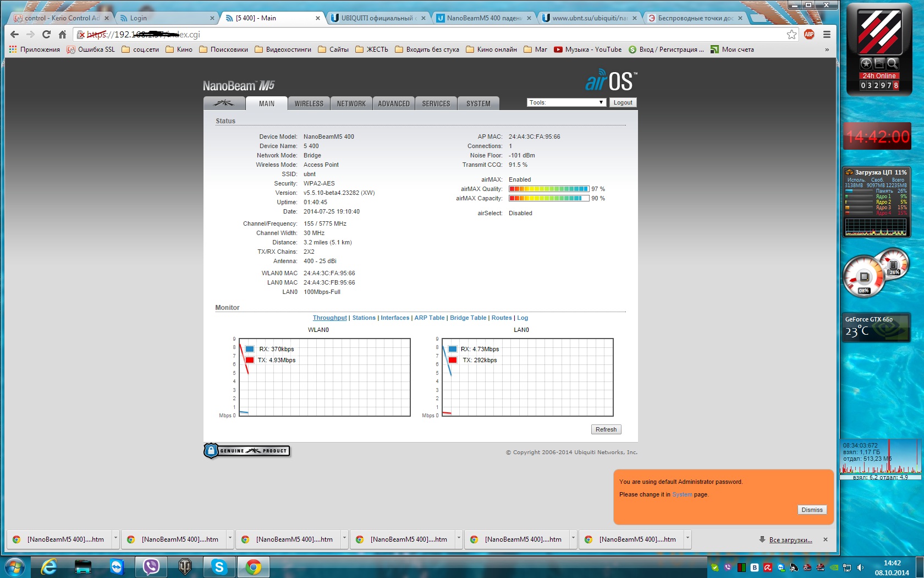Open the ЖЕСТЬ bookmarks folder
The width and height of the screenshot is (924, 578).
click(x=372, y=50)
